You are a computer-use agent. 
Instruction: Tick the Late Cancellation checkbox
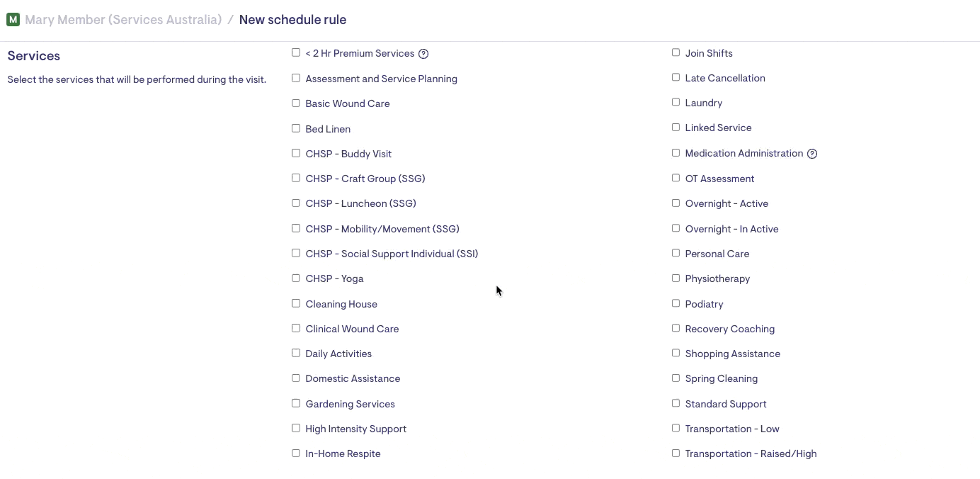point(676,78)
